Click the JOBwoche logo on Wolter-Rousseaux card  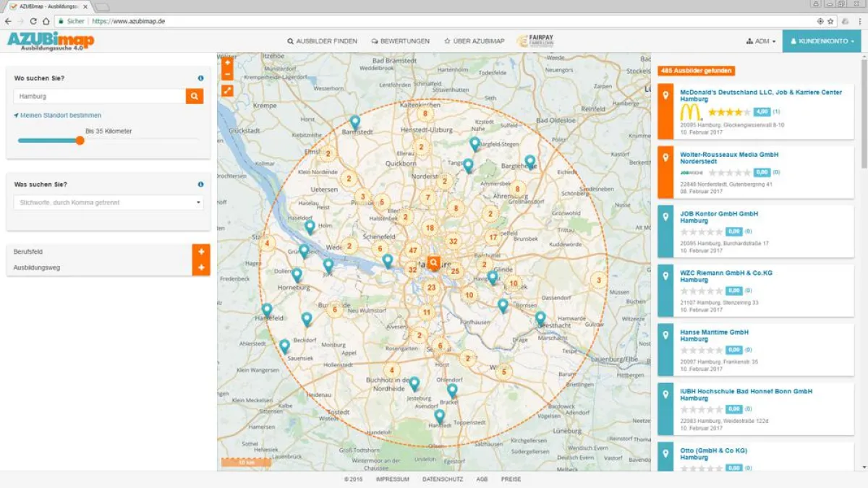pos(692,173)
